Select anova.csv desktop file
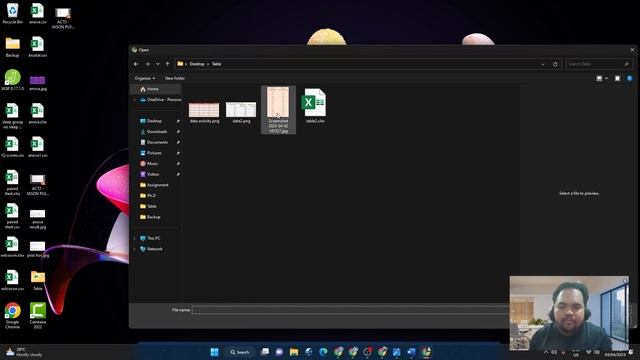Image resolution: width=640 pixels, height=360 pixels. click(x=38, y=13)
